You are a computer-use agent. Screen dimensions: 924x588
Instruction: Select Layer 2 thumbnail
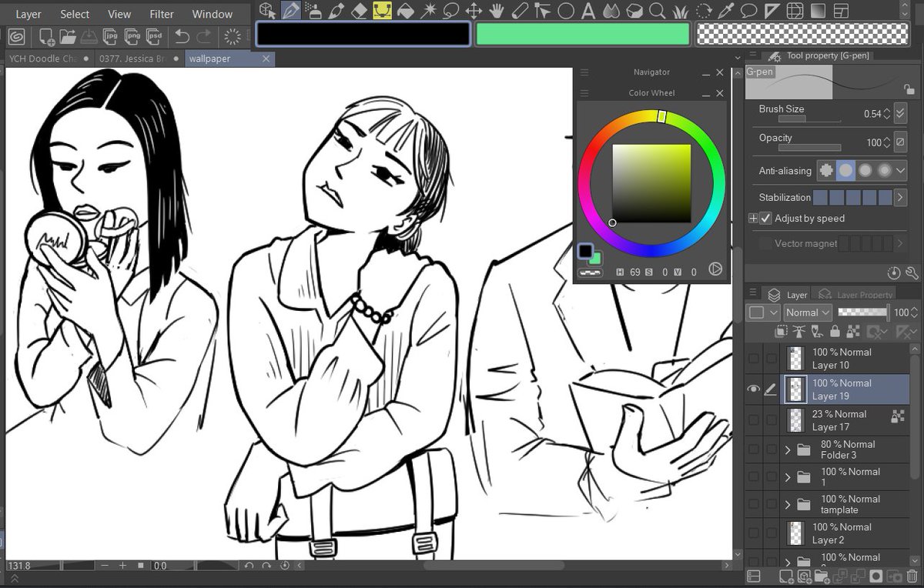point(796,533)
